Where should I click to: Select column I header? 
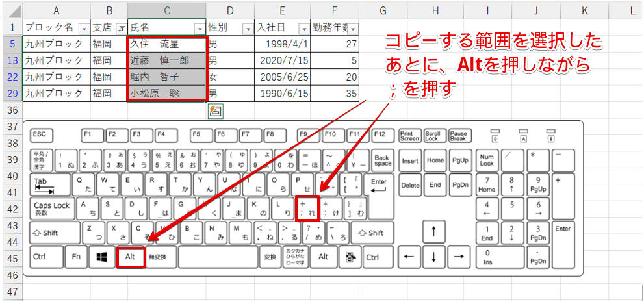[487, 11]
